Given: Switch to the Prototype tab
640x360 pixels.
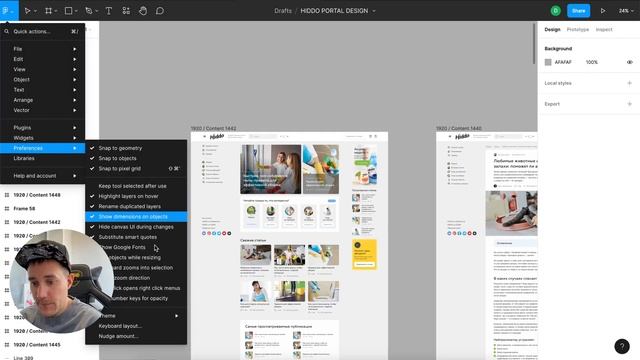Looking at the screenshot, I should 578,29.
